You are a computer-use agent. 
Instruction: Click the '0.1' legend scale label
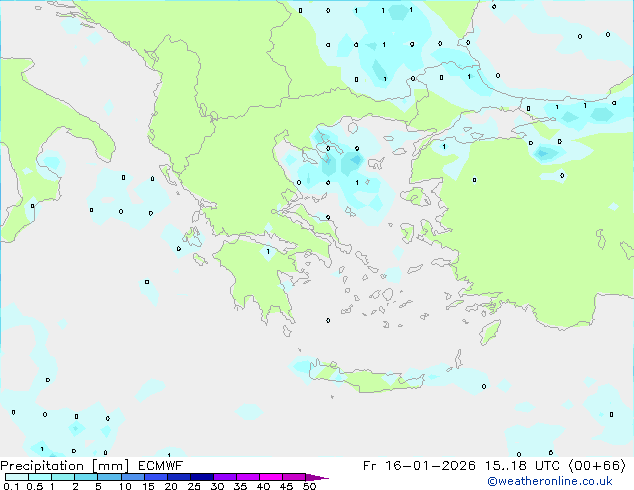pos(11,486)
